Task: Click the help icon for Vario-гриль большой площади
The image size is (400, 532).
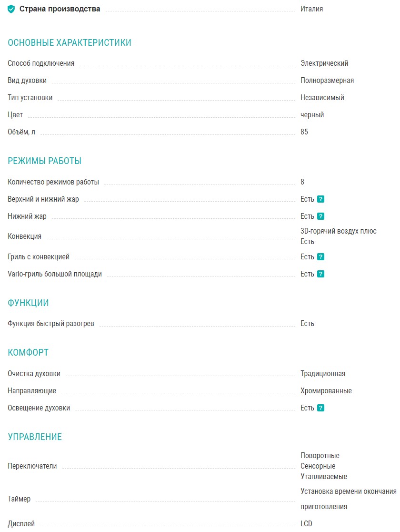Action: point(320,274)
